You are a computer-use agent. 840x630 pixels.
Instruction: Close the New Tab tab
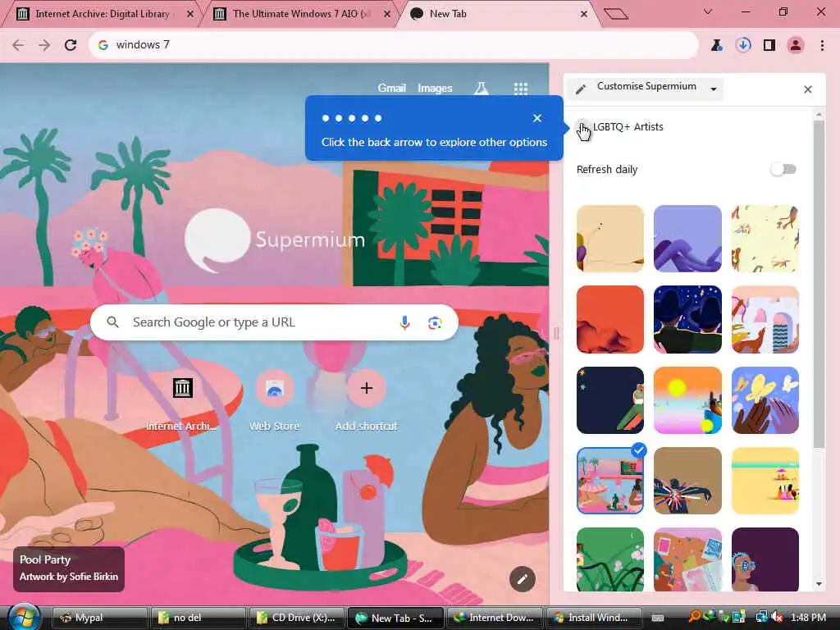click(584, 14)
